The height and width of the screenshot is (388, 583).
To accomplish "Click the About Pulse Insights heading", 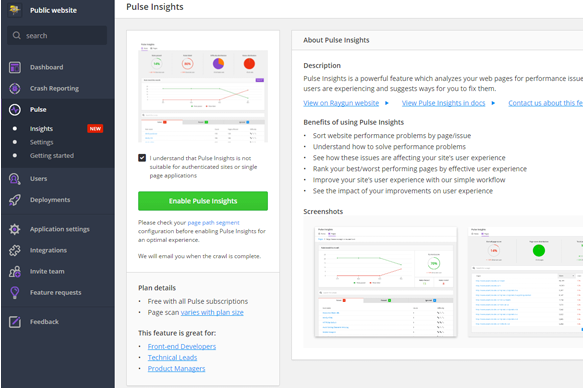I will pyautogui.click(x=336, y=40).
